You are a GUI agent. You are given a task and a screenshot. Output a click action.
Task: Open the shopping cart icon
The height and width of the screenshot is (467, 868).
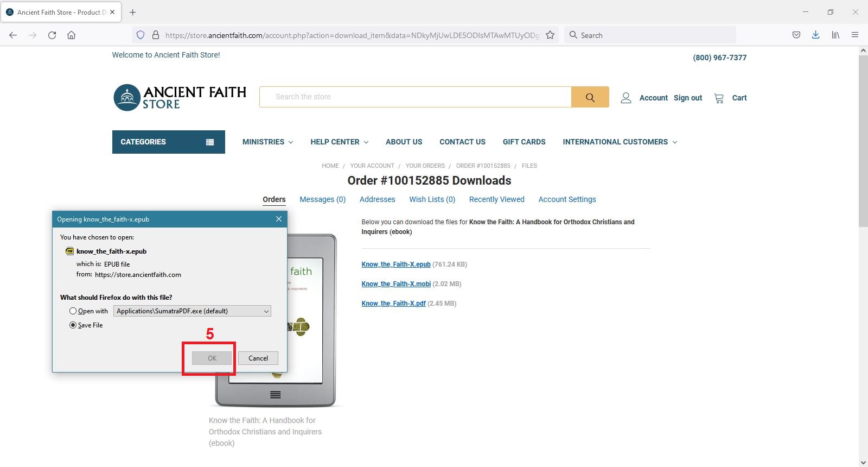pyautogui.click(x=719, y=98)
